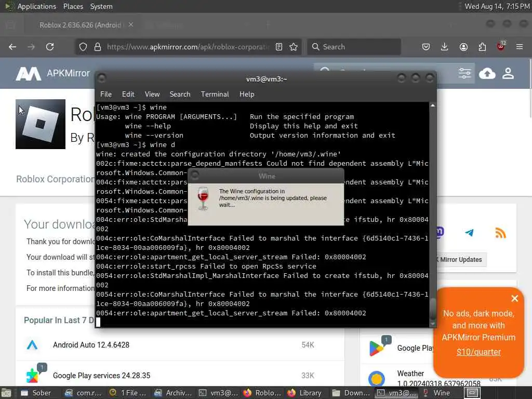Open terminal Terminal menu
Viewport: 532px width, 399px height.
click(x=215, y=95)
